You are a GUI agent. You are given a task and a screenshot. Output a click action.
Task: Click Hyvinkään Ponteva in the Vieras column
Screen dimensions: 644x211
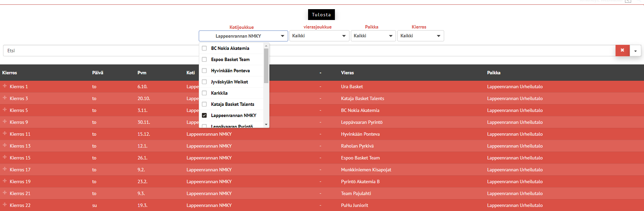[x=360, y=134]
